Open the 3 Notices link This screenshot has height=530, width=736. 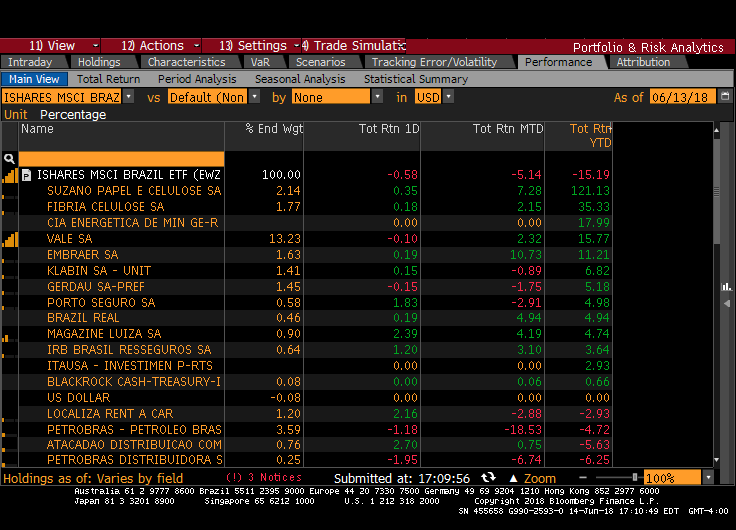264,477
